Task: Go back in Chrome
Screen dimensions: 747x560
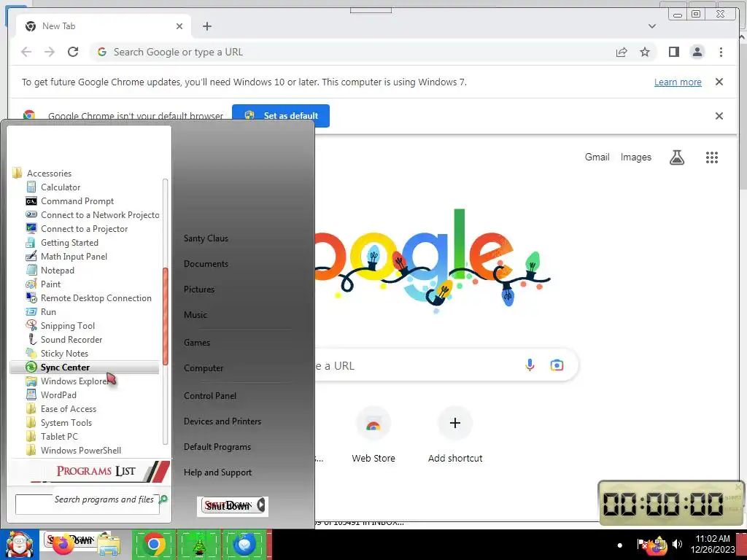Action: pyautogui.click(x=26, y=52)
